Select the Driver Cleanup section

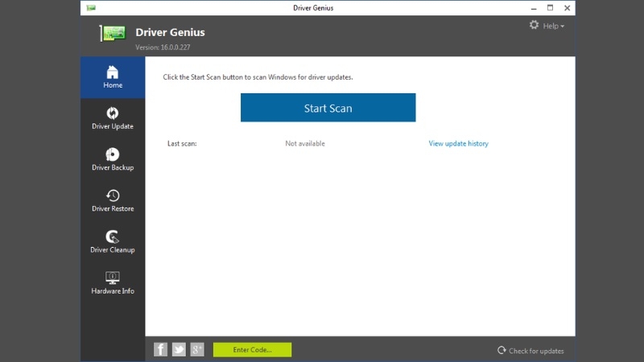coord(113,241)
